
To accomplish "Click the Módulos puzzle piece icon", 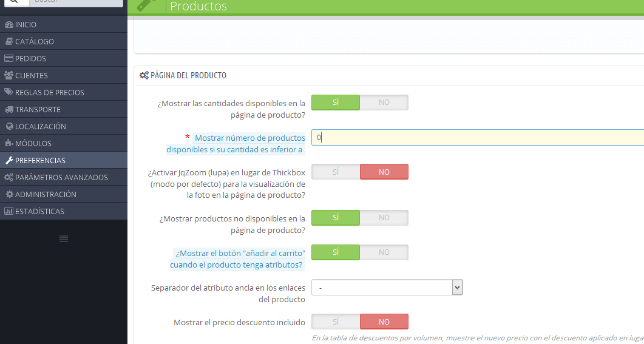I will pyautogui.click(x=8, y=143).
